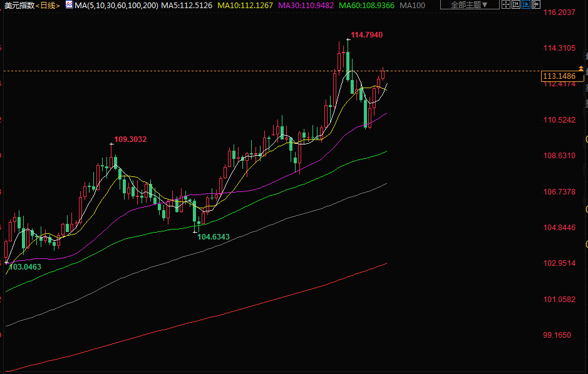
Task: Click the 104.6343 low price marker
Action: tap(214, 237)
